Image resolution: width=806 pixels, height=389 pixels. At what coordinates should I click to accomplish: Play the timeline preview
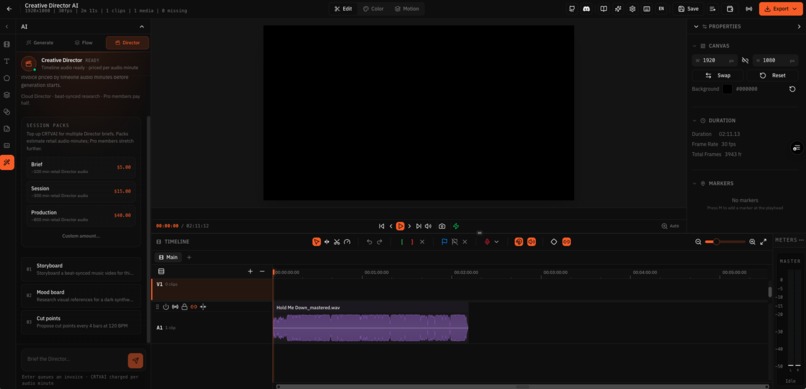400,226
